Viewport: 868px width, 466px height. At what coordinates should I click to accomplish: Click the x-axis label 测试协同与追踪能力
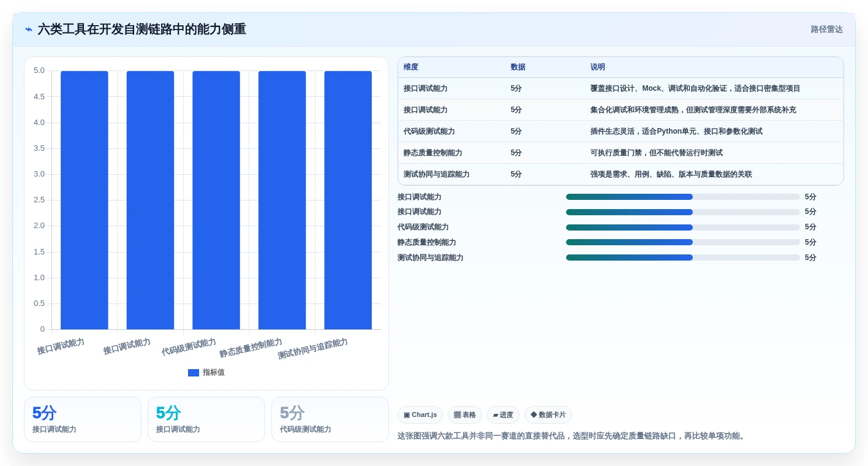(313, 349)
